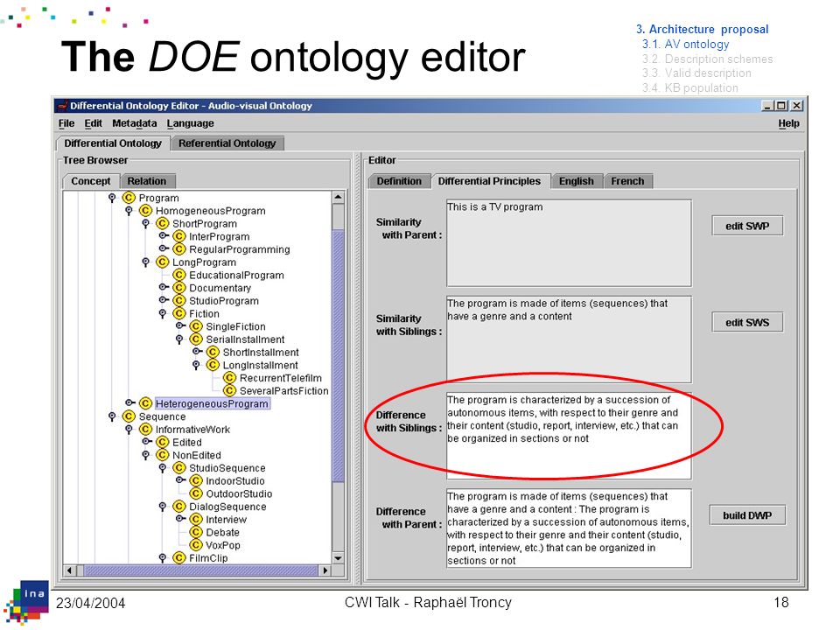Click the concept icon beside Documentary

tap(179, 288)
